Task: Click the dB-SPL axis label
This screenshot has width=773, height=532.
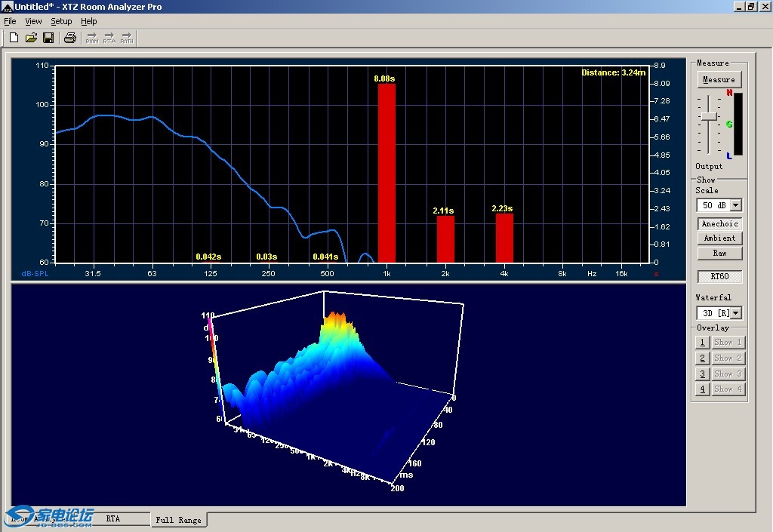Action: coord(35,273)
